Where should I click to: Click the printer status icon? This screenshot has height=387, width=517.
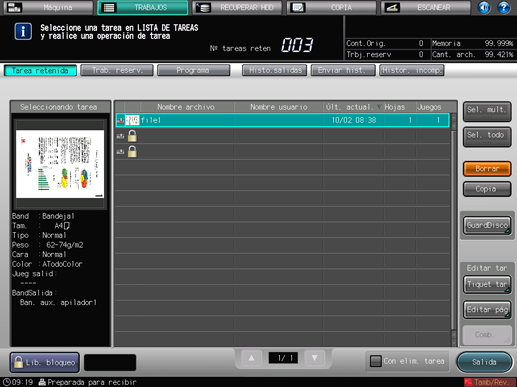[x=42, y=382]
